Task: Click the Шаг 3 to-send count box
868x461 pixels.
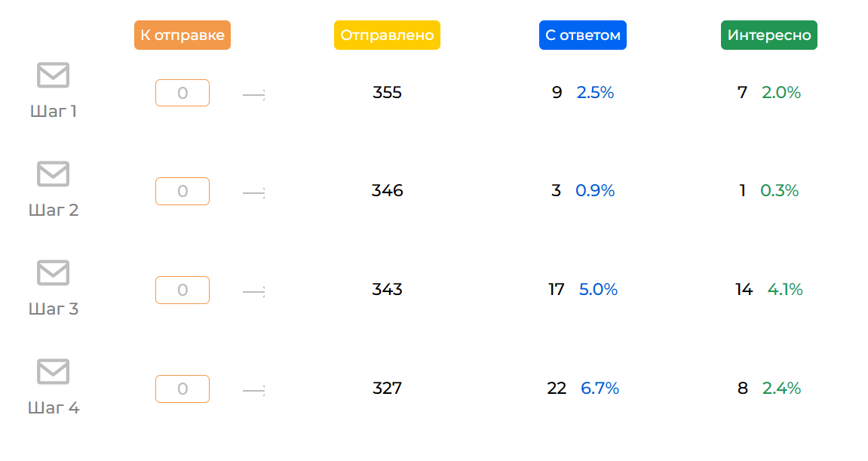Action: tap(182, 290)
